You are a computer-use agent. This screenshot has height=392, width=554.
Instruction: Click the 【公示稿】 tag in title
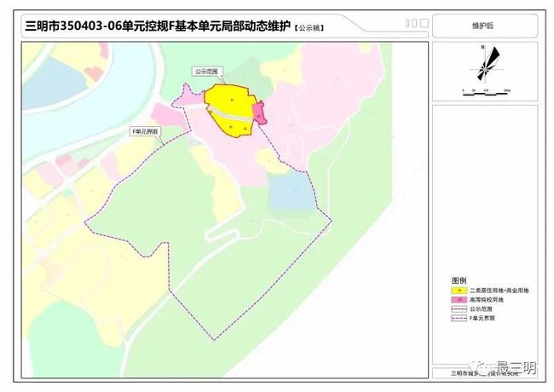coord(309,28)
